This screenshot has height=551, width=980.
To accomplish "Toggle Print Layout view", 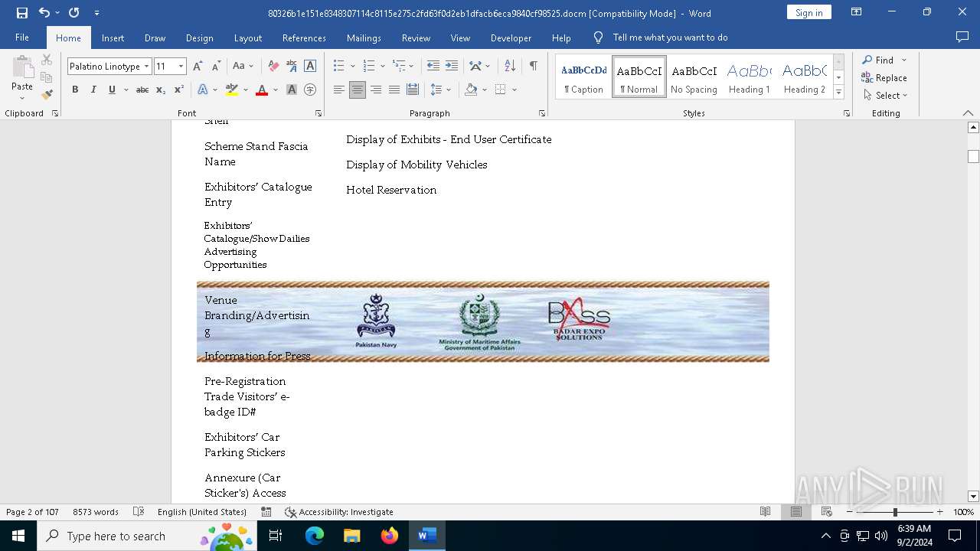I will click(x=796, y=512).
